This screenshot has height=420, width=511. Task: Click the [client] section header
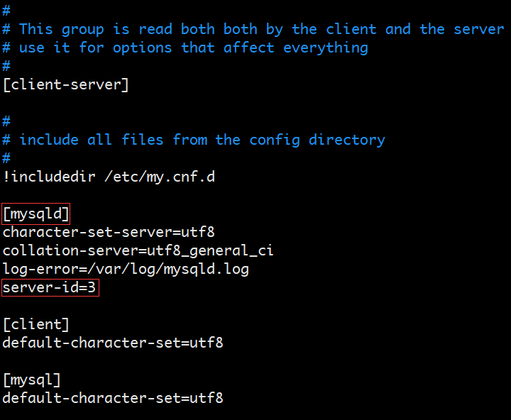coord(36,324)
